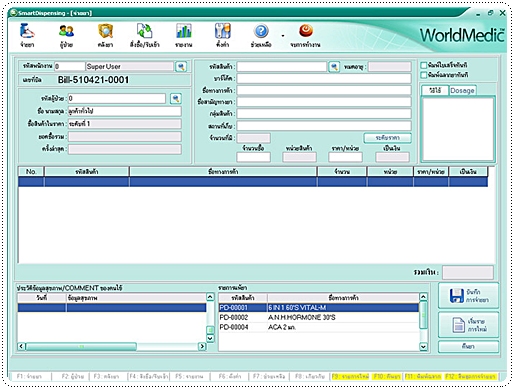Viewport: 514px width, 389px height.
Task: Click the yellow F12 shortcut in status bar
Action: [x=471, y=377]
